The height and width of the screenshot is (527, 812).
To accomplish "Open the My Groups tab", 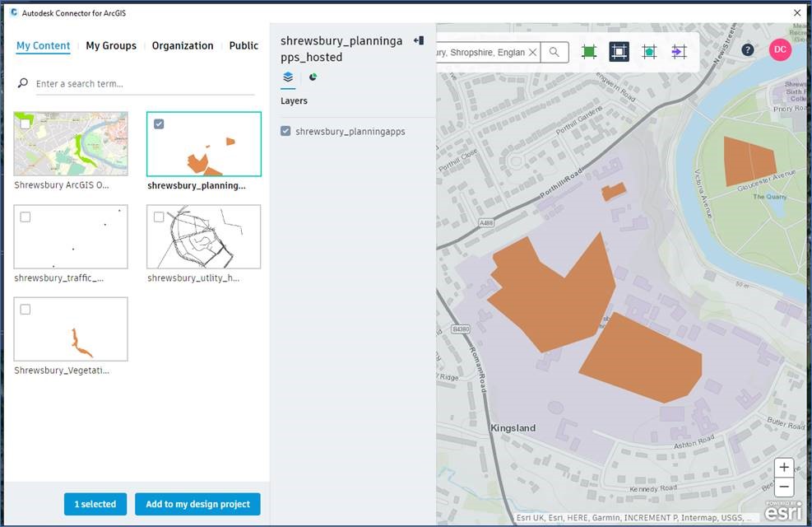I will (111, 45).
